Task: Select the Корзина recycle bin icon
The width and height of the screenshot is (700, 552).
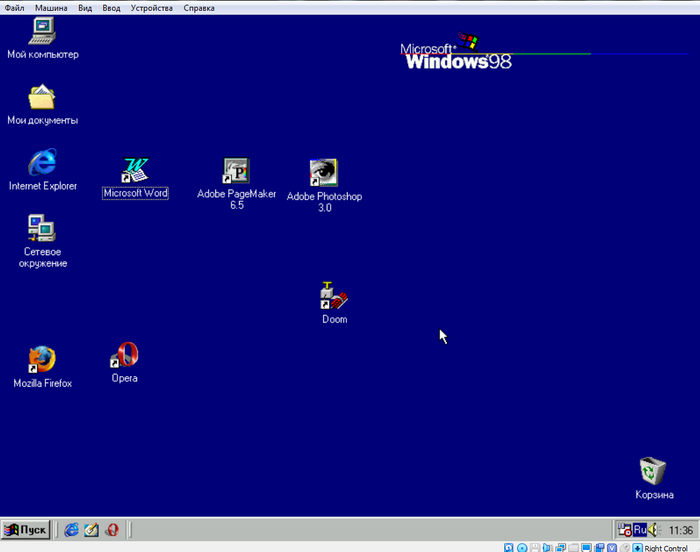Action: coord(654,478)
